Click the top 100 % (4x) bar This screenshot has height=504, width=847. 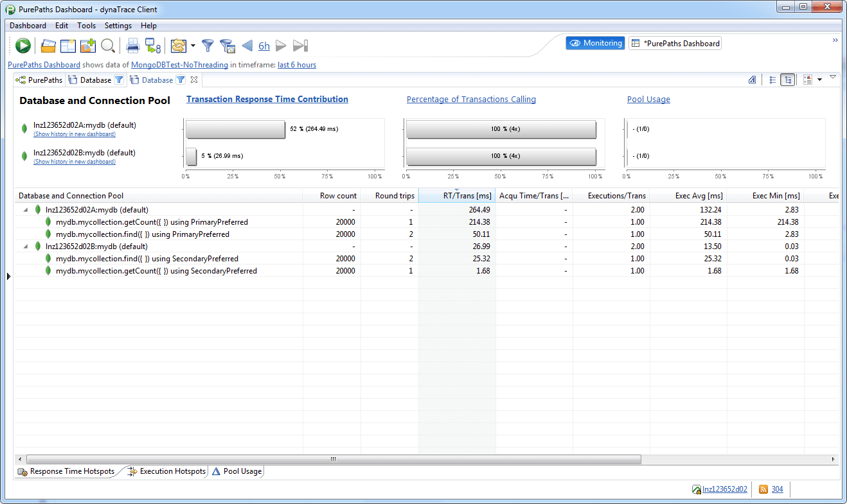click(501, 129)
